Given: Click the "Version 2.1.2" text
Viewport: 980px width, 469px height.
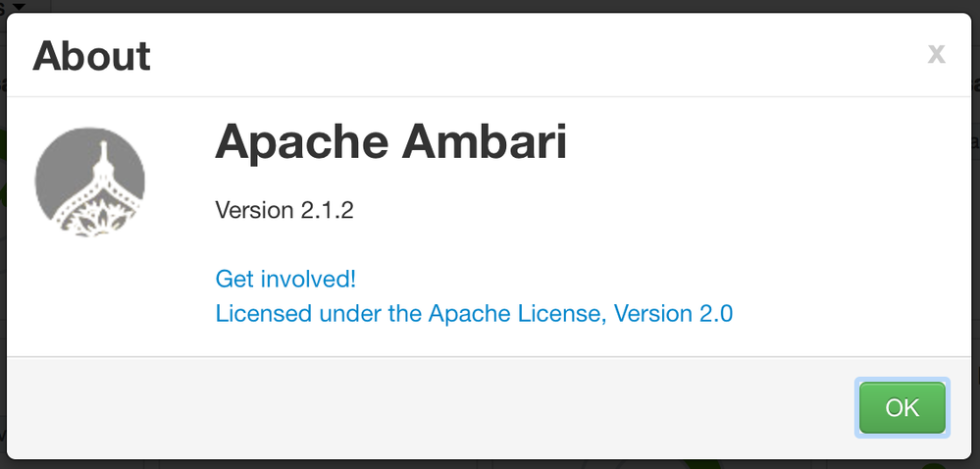Looking at the screenshot, I should point(284,210).
